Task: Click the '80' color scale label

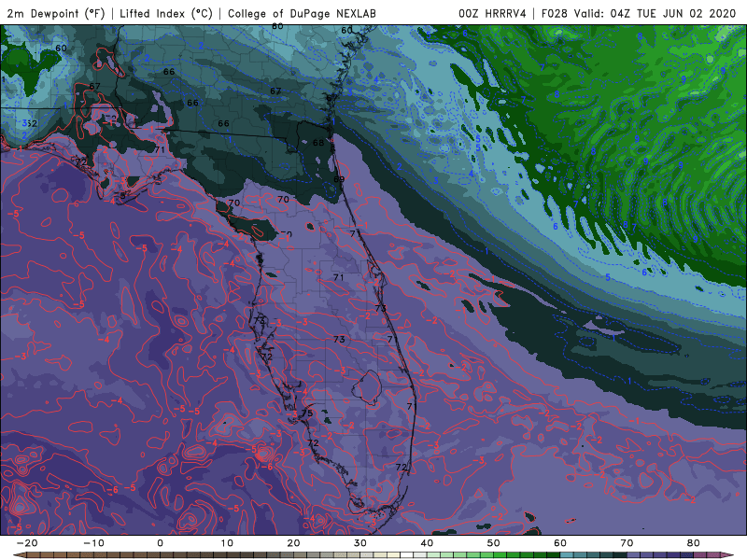Action: 694,543
